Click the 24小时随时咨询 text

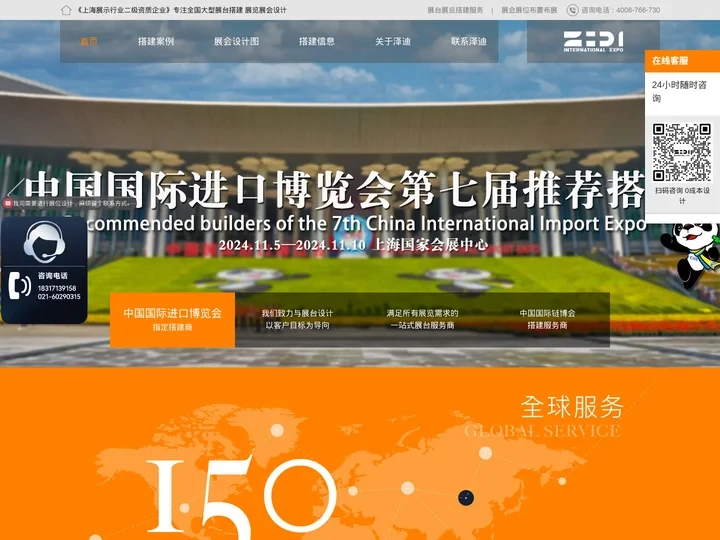tap(679, 91)
